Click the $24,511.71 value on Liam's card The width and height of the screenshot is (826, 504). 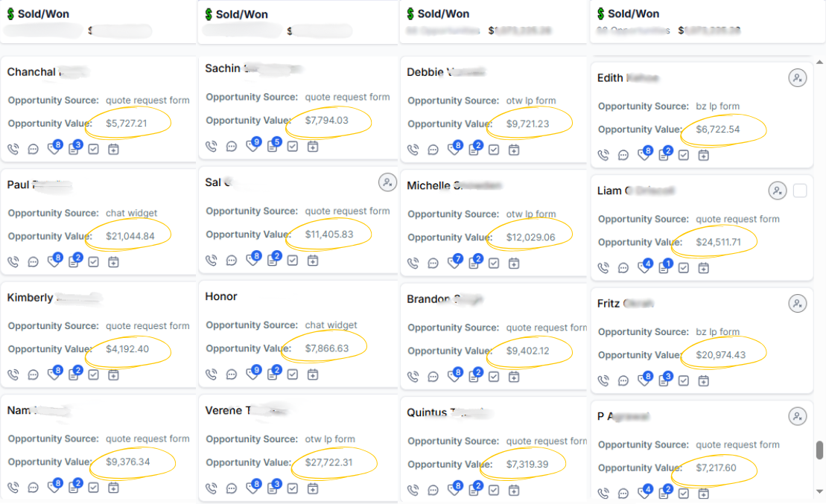pos(719,242)
